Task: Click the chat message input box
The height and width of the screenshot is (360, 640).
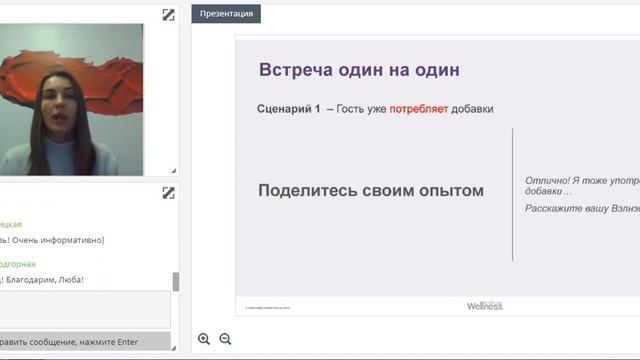Action: coord(85,310)
